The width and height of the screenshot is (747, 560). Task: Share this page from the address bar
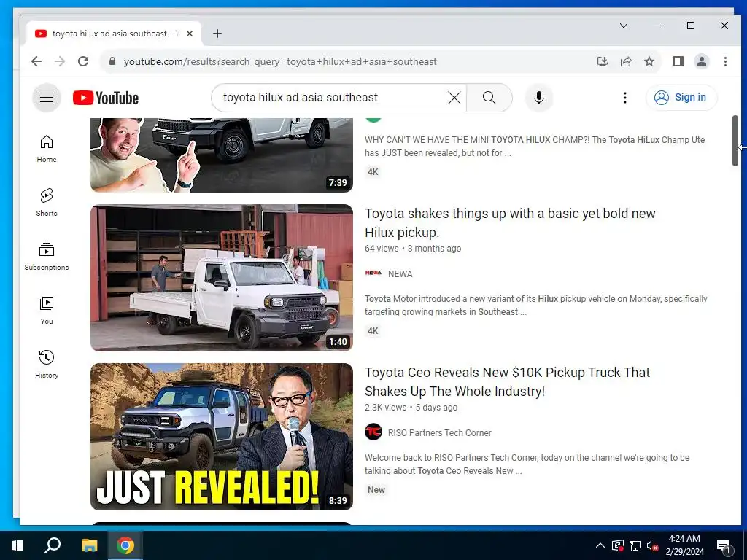click(625, 61)
